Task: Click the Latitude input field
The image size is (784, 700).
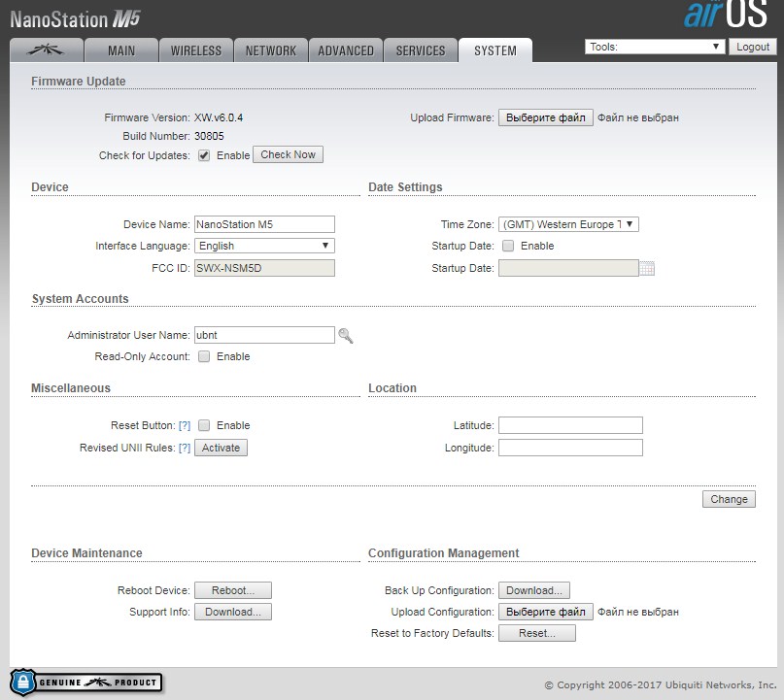Action: pyautogui.click(x=570, y=425)
